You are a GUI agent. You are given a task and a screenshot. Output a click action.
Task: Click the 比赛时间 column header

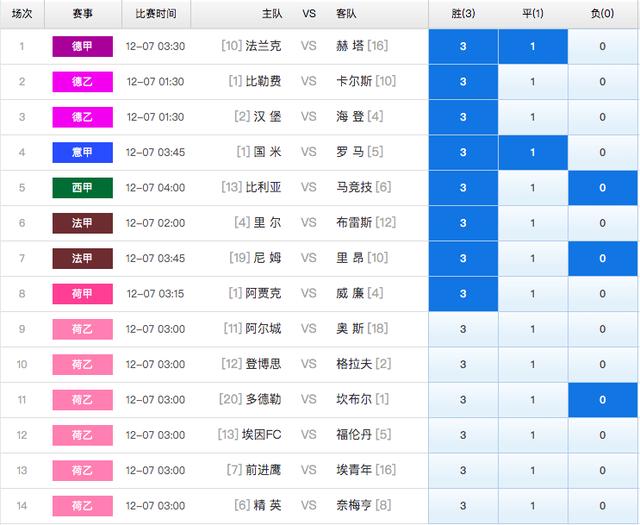coord(156,14)
